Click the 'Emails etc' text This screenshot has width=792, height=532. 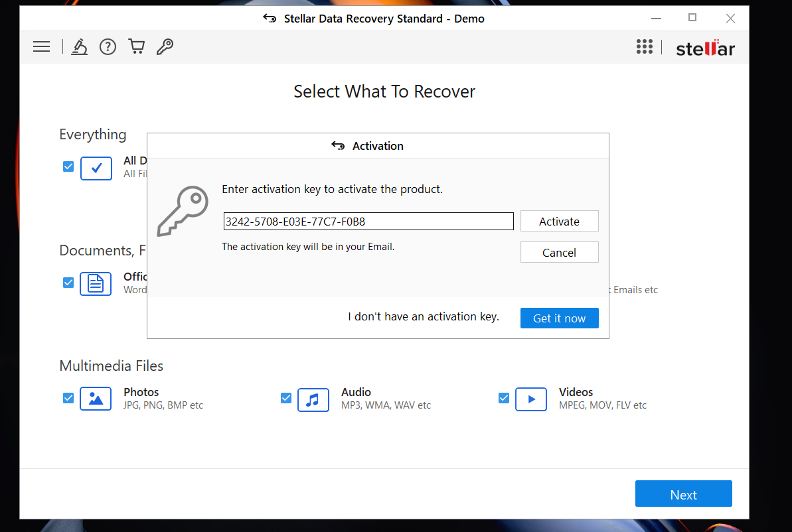(x=635, y=290)
